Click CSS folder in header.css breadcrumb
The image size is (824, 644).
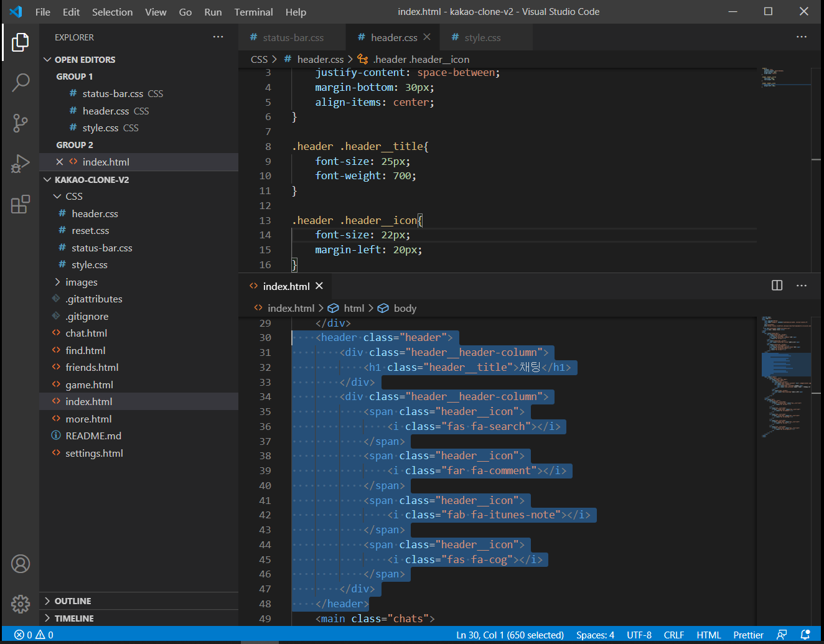point(259,59)
